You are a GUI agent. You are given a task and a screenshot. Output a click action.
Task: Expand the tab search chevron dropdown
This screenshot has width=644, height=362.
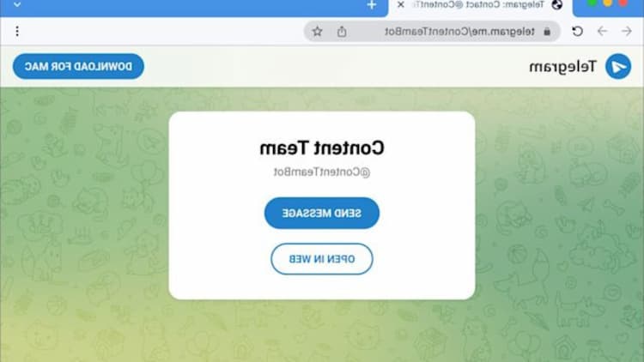pos(17,5)
